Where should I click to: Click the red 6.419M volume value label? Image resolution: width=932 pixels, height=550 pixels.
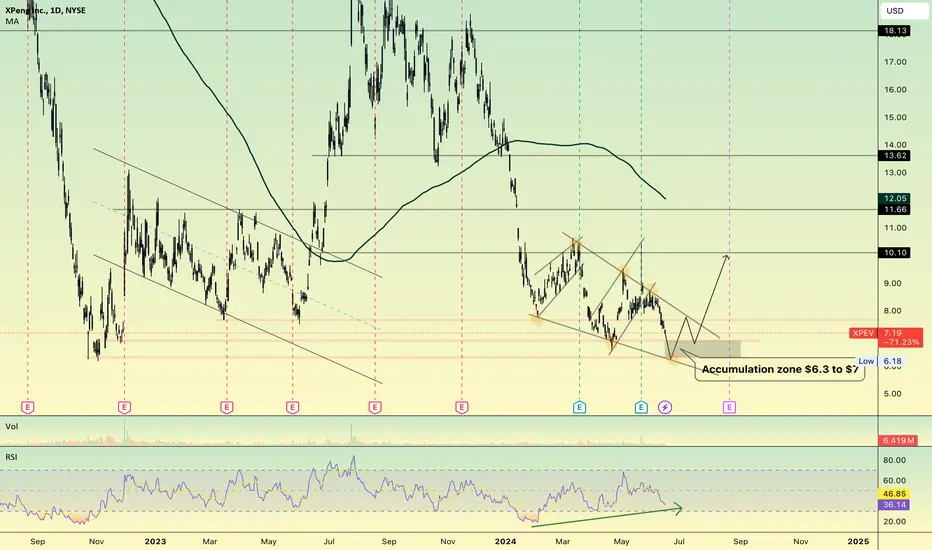coord(898,441)
